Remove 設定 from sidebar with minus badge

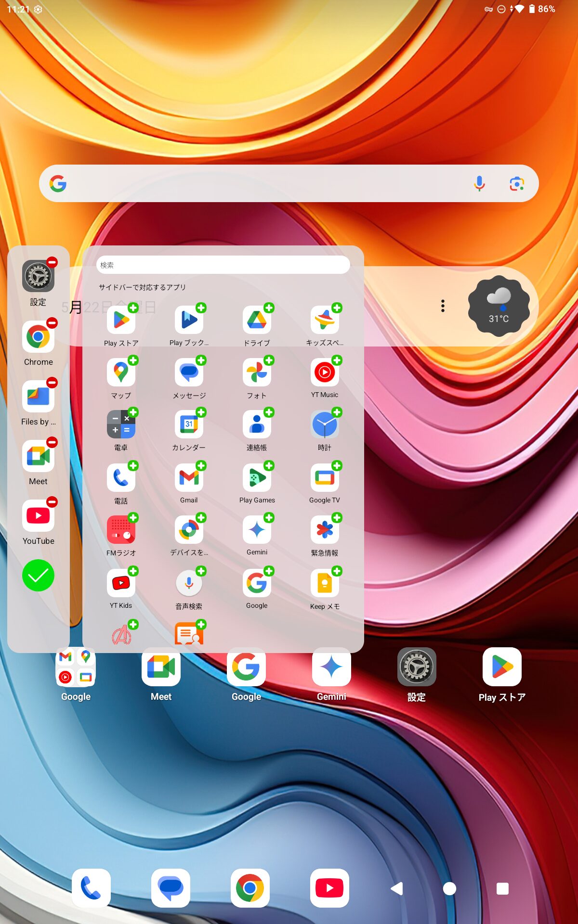[52, 262]
